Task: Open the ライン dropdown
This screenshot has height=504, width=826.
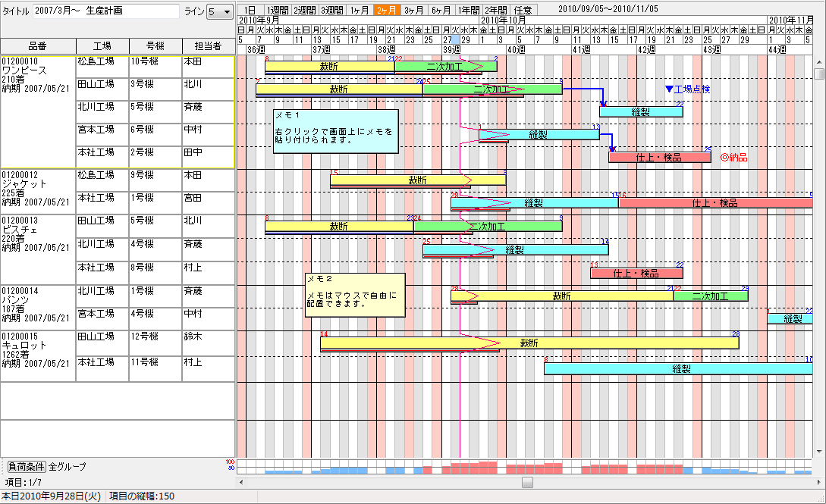Action: click(x=221, y=11)
